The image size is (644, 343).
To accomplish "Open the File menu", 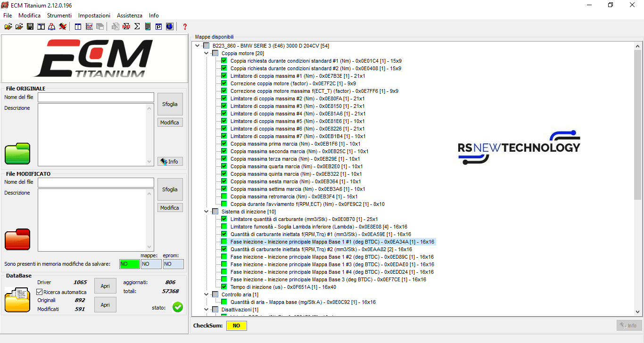I will pos(8,16).
